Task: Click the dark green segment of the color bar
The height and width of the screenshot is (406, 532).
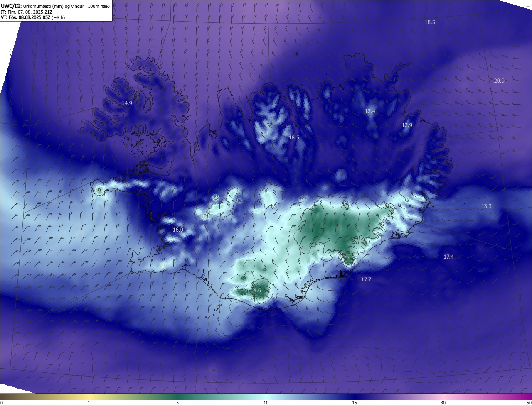Action: point(177,396)
